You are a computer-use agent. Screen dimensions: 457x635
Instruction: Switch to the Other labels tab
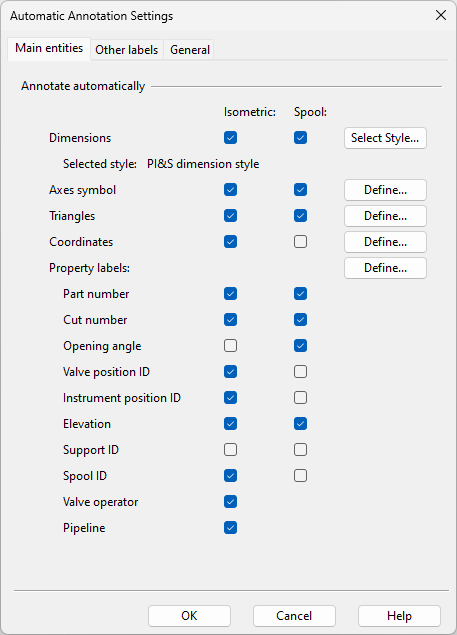point(126,50)
